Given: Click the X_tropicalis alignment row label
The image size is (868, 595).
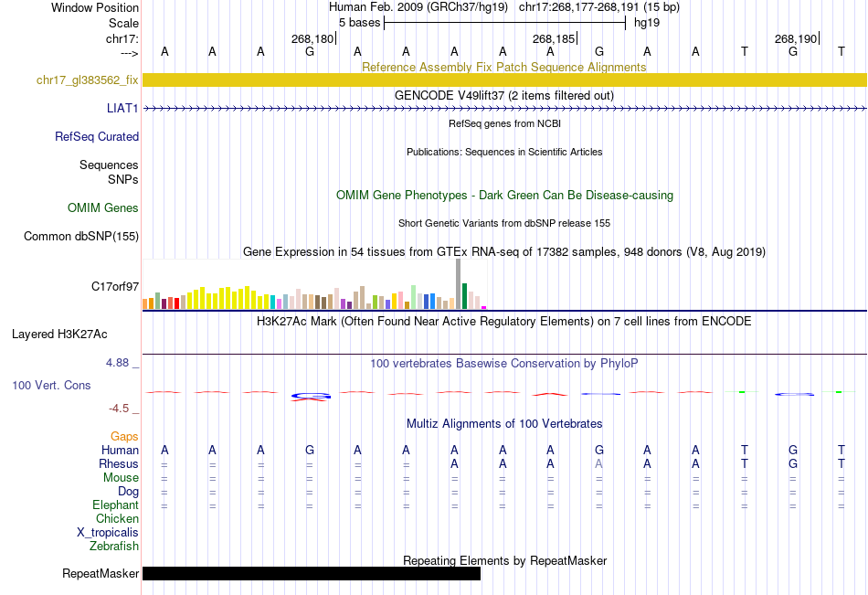Looking at the screenshot, I should [x=108, y=533].
